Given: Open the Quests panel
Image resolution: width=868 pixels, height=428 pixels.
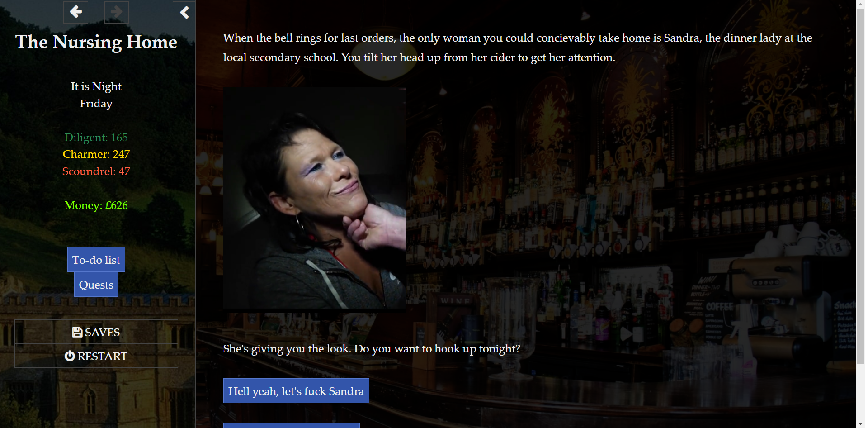Looking at the screenshot, I should point(96,285).
